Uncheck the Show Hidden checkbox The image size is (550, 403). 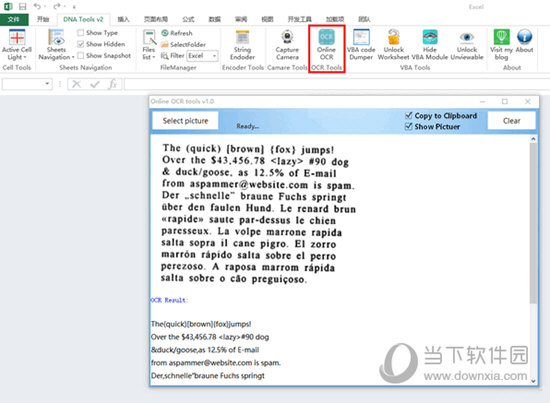coord(80,44)
